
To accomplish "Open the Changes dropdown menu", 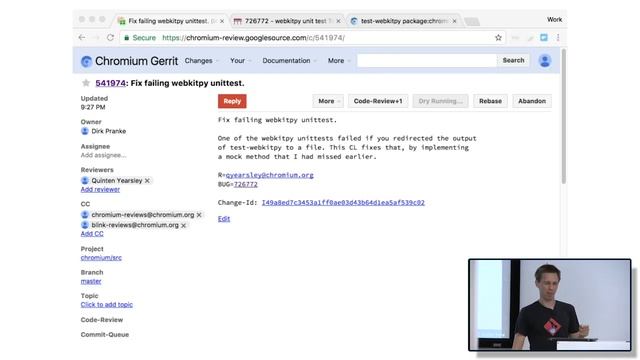I will point(201,60).
